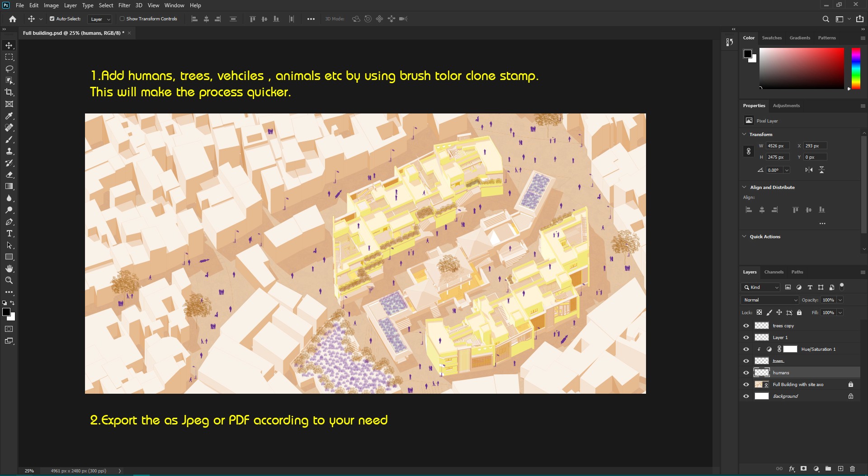Toggle the Auto-Select checkbox

click(x=52, y=19)
